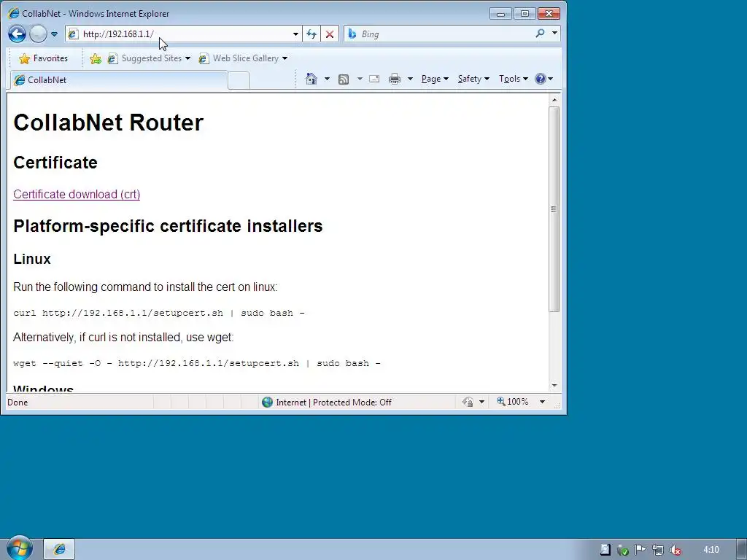Click the Show desktop button strip

pos(741,550)
